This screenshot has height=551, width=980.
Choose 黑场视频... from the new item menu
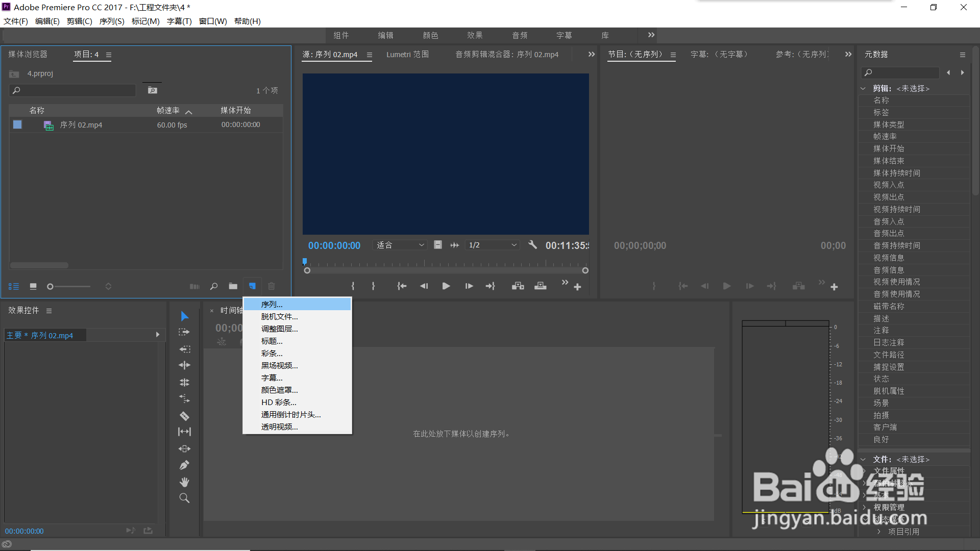297,365
